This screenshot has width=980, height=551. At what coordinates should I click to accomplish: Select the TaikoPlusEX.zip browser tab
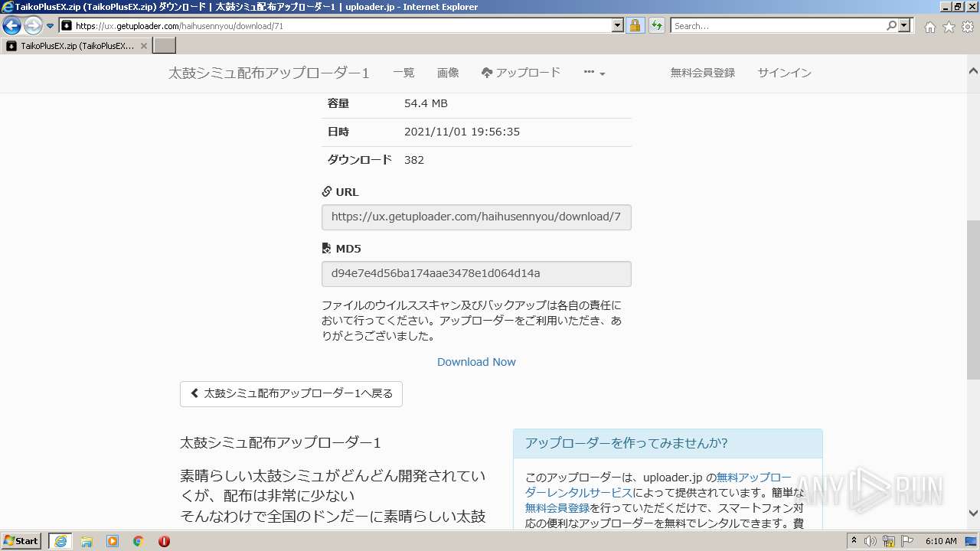click(x=76, y=46)
